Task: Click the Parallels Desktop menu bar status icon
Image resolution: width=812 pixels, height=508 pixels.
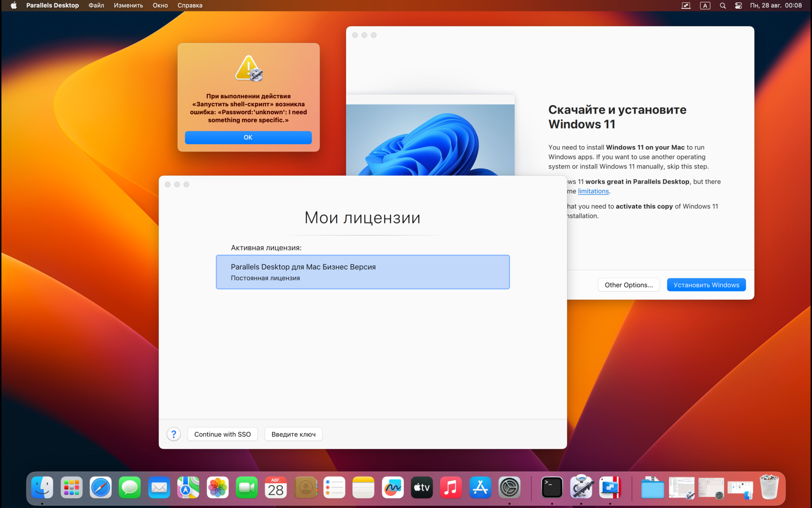Action: pos(686,6)
